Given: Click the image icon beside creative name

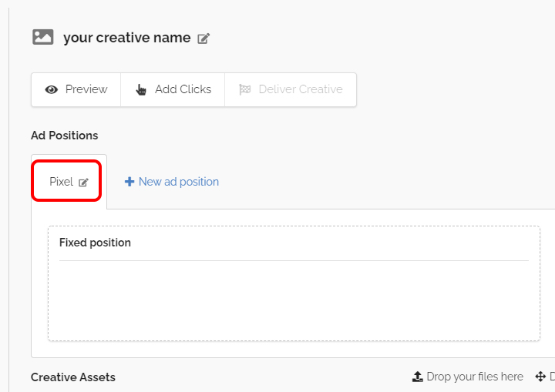Looking at the screenshot, I should [43, 37].
